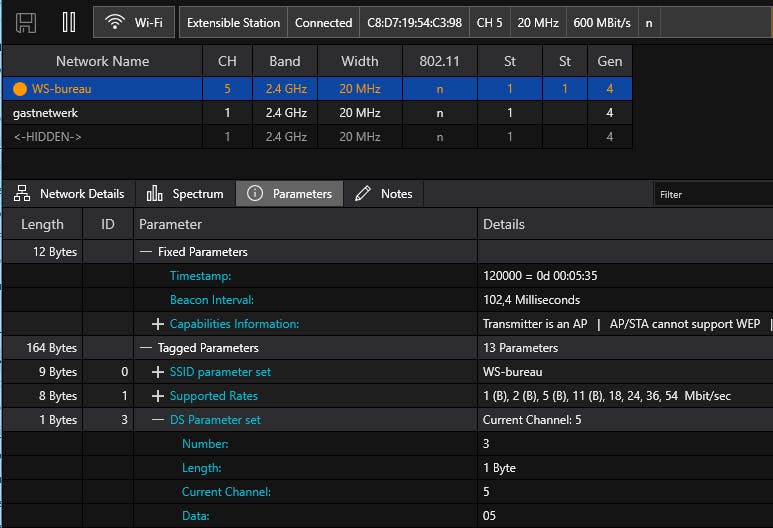
Task: Collapse the Fixed Parameters section
Action: coord(145,252)
